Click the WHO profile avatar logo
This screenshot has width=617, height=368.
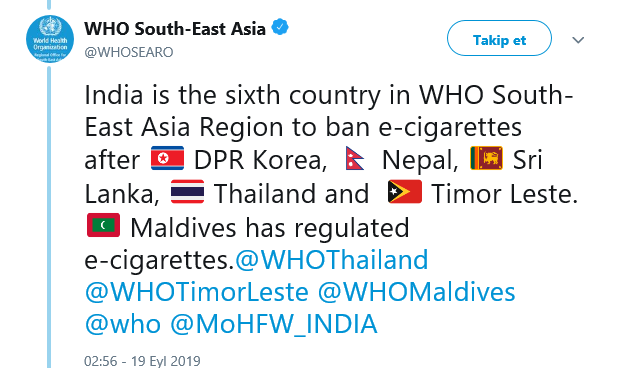(50, 39)
